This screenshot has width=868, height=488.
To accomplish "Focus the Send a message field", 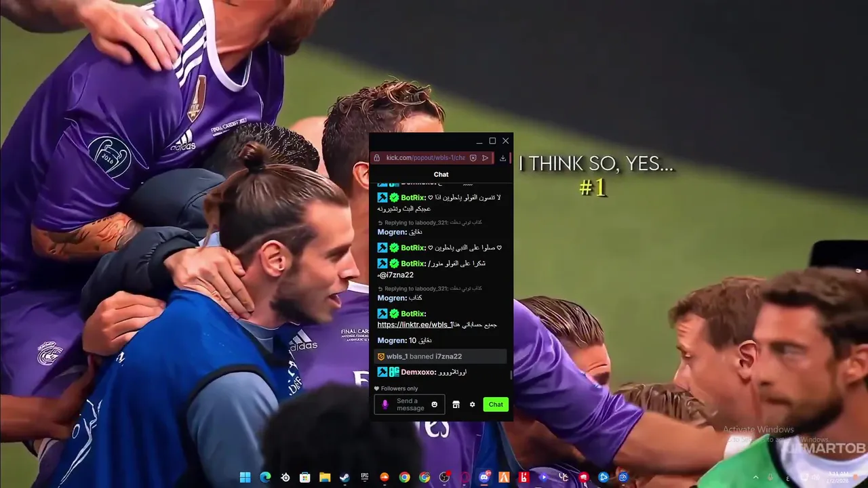I will click(410, 405).
